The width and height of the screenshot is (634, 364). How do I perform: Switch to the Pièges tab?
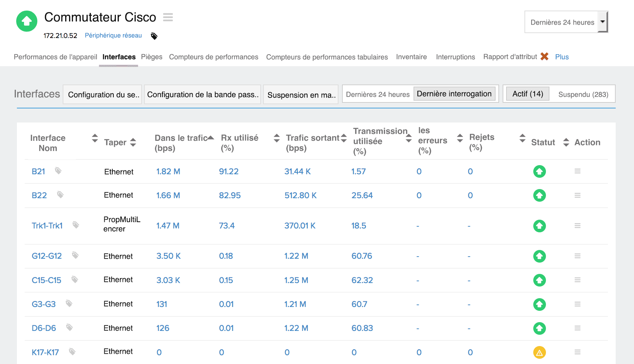pyautogui.click(x=151, y=57)
